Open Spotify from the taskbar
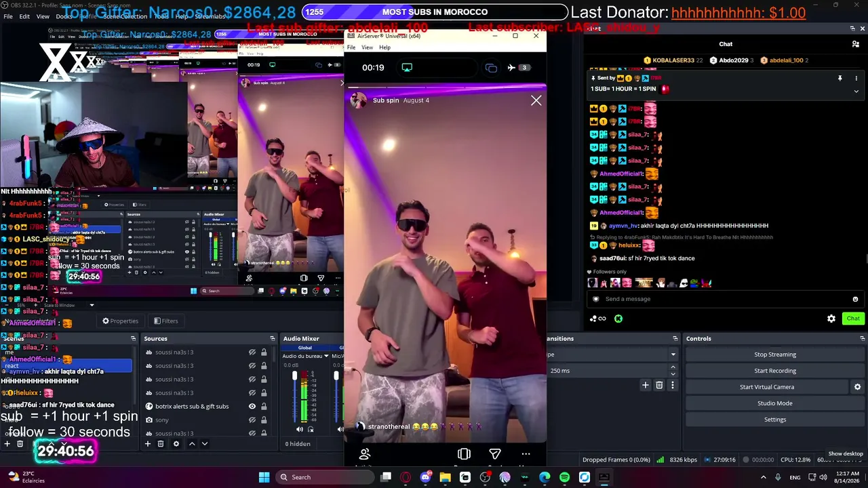Viewport: 868px width, 488px height. (x=564, y=477)
